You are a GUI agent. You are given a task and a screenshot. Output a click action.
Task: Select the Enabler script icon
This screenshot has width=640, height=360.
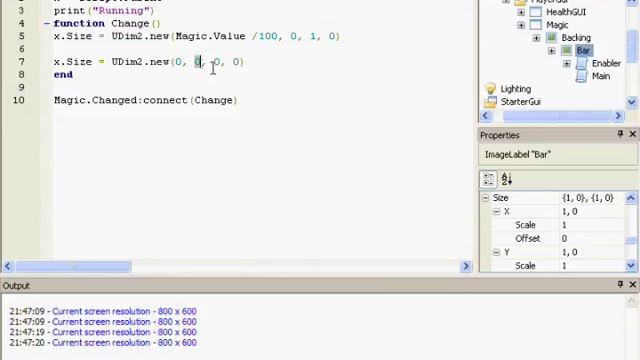(581, 63)
